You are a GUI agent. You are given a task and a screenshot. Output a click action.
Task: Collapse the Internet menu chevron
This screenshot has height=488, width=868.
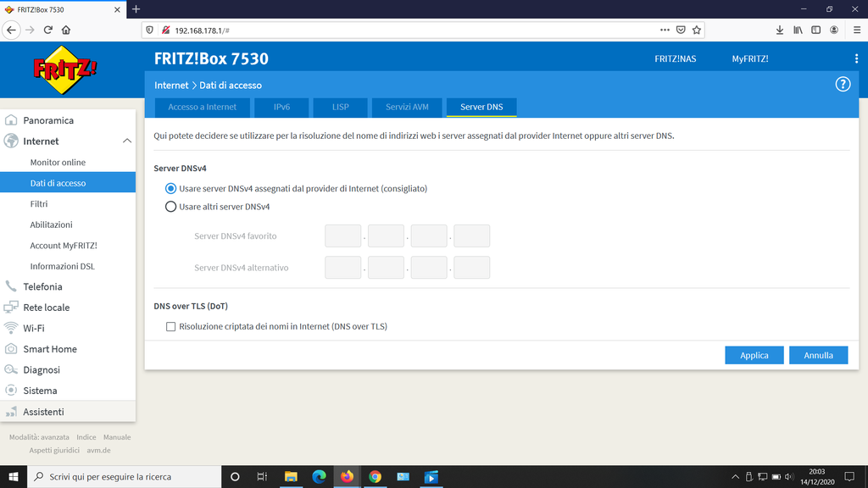(x=127, y=141)
